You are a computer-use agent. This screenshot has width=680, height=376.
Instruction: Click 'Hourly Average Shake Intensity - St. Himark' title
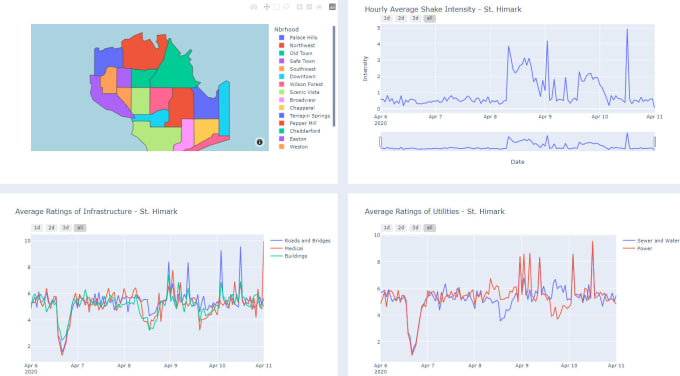point(443,9)
